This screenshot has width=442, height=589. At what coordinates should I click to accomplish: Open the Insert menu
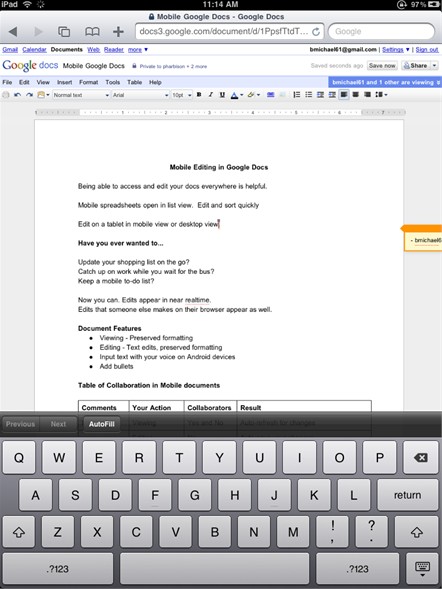pyautogui.click(x=65, y=82)
